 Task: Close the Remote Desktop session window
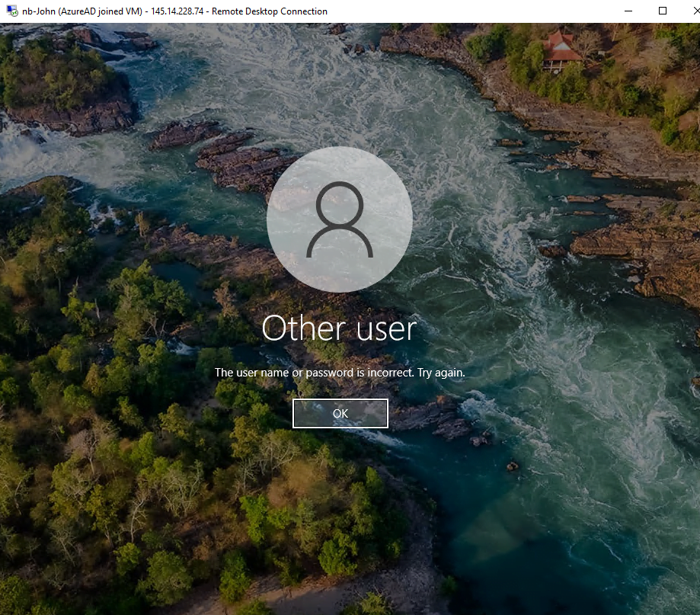(x=695, y=11)
